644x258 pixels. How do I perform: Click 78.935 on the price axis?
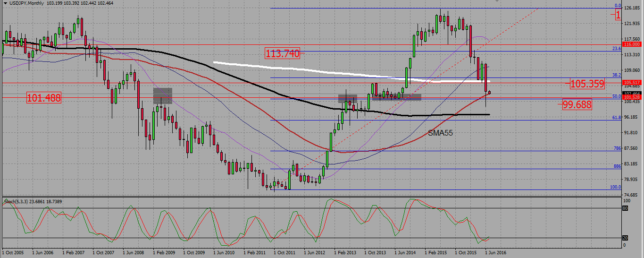(x=631, y=180)
